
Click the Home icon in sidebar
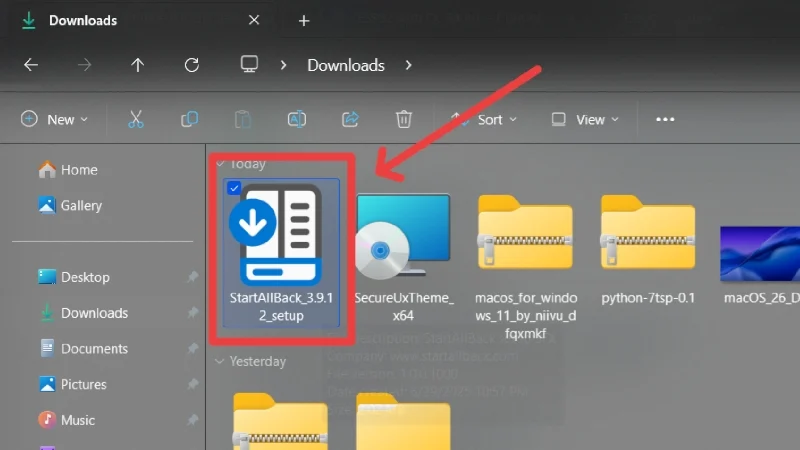(x=47, y=169)
